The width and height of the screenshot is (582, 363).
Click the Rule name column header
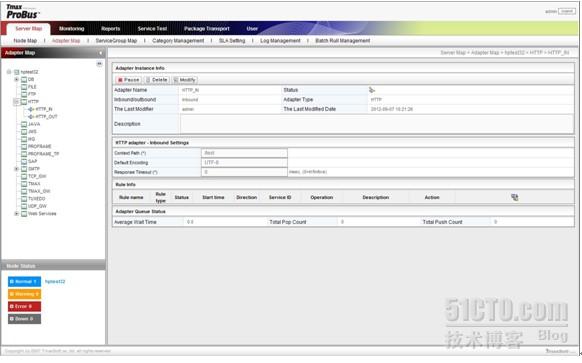click(131, 197)
